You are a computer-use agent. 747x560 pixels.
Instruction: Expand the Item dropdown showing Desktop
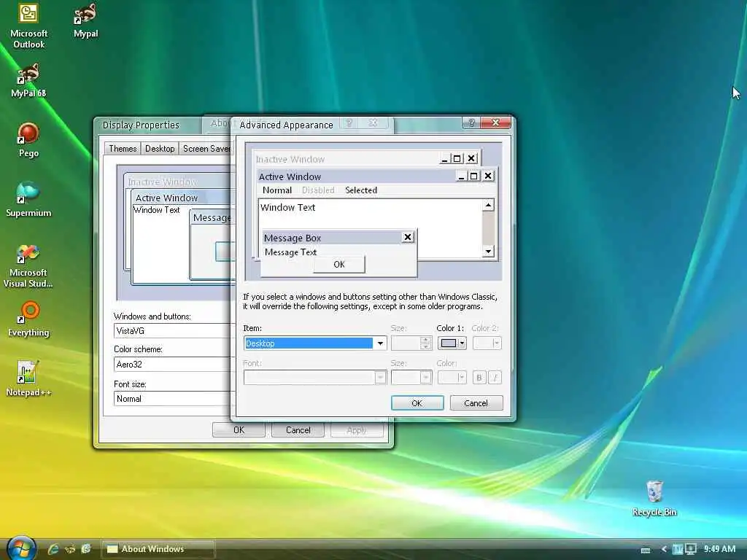click(x=380, y=343)
